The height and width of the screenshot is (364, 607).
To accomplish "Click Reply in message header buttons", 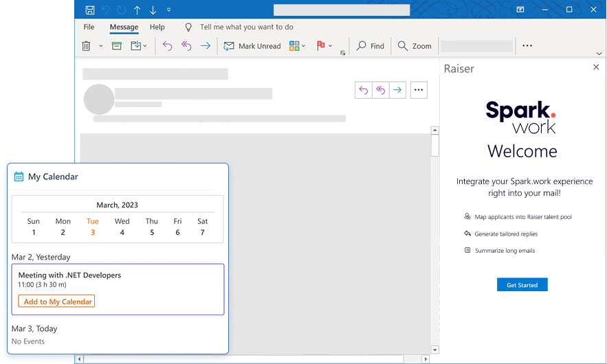I will point(364,90).
